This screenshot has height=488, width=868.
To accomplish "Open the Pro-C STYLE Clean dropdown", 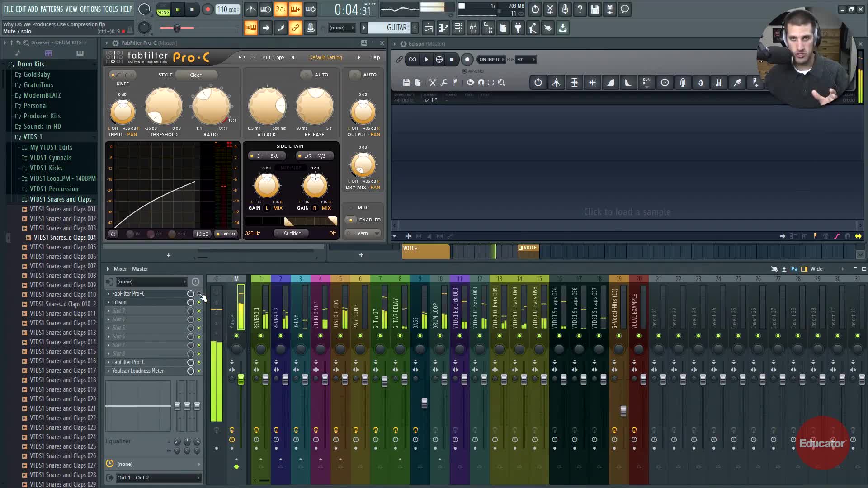I will pos(196,75).
